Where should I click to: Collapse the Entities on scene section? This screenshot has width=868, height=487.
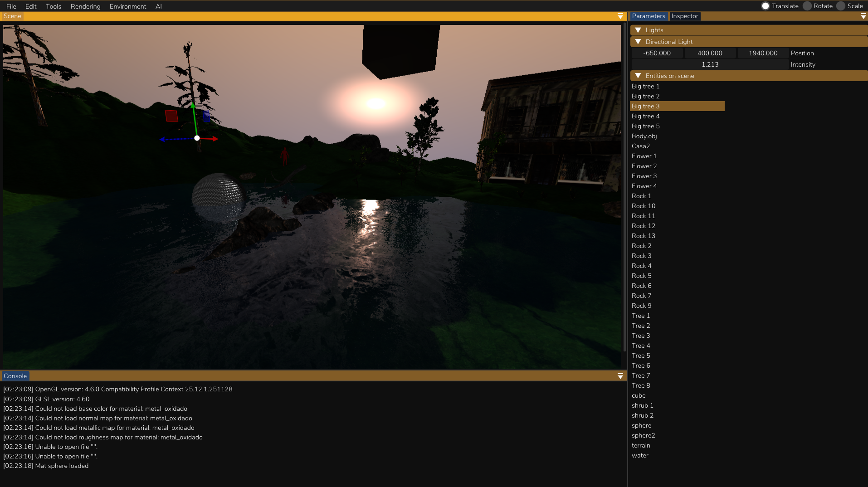(x=638, y=76)
